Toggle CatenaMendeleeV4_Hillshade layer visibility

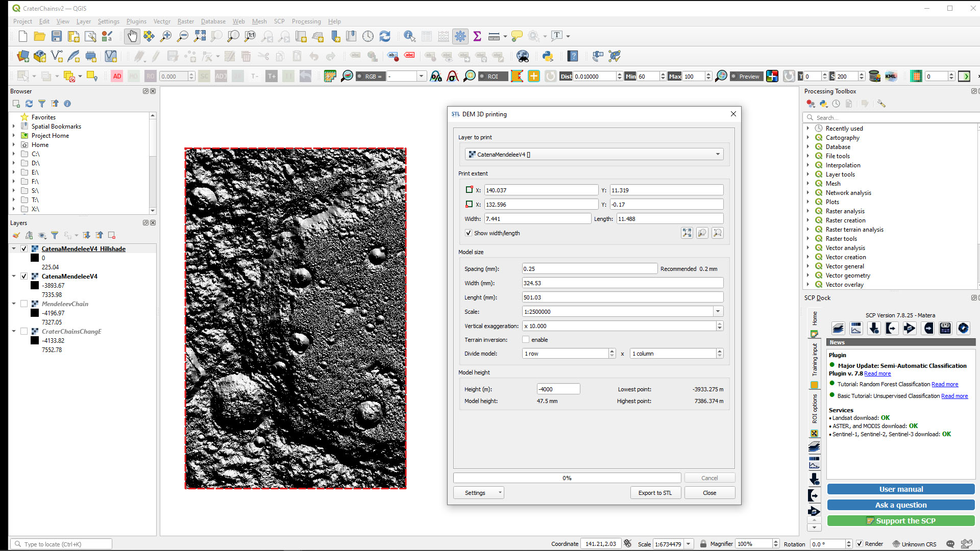pyautogui.click(x=23, y=249)
